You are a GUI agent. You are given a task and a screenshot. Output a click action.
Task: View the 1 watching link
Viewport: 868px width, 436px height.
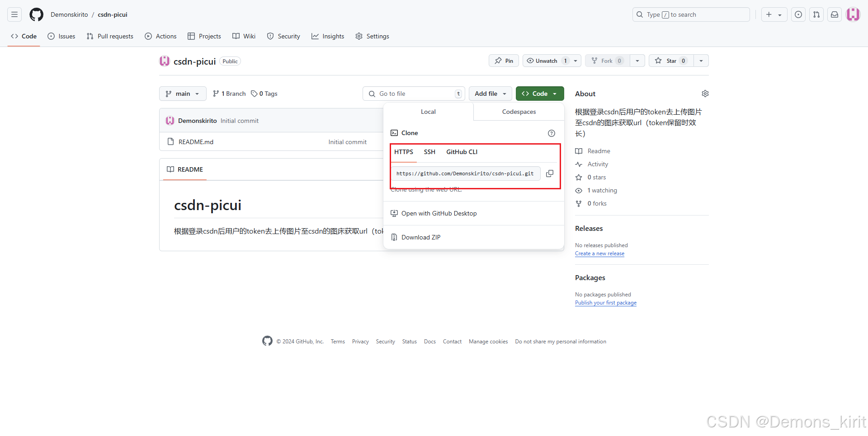pyautogui.click(x=596, y=190)
